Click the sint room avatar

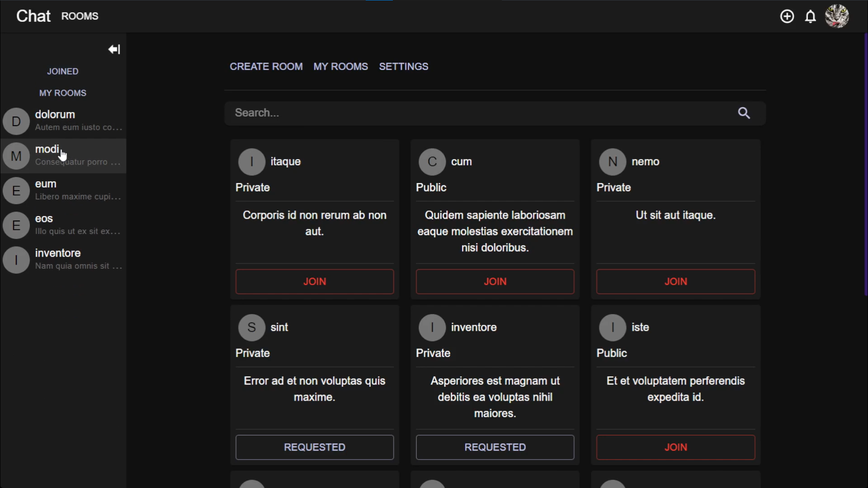[251, 328]
